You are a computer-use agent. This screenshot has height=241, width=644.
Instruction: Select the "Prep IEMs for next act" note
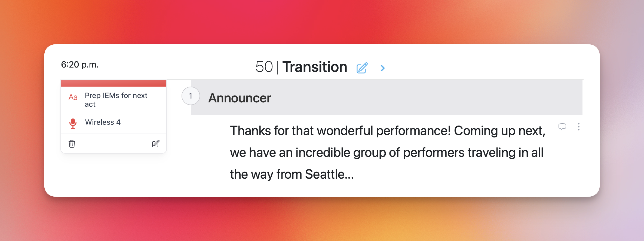pyautogui.click(x=116, y=100)
